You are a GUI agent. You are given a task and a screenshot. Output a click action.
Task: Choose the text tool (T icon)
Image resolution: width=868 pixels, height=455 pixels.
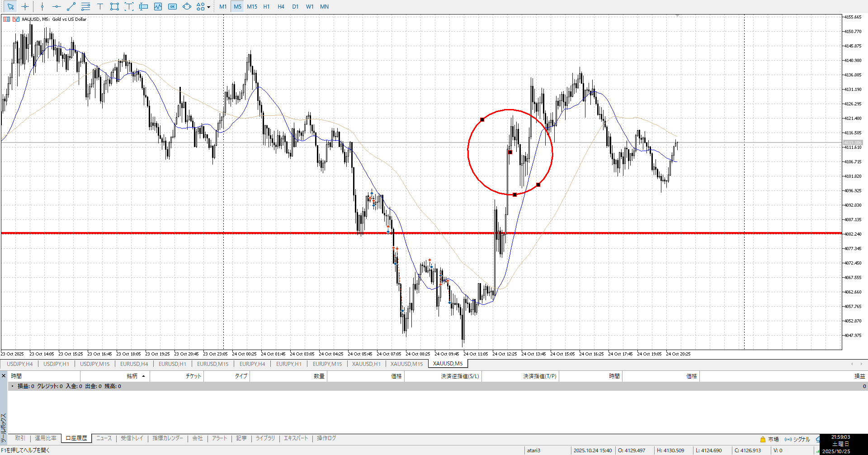(100, 6)
